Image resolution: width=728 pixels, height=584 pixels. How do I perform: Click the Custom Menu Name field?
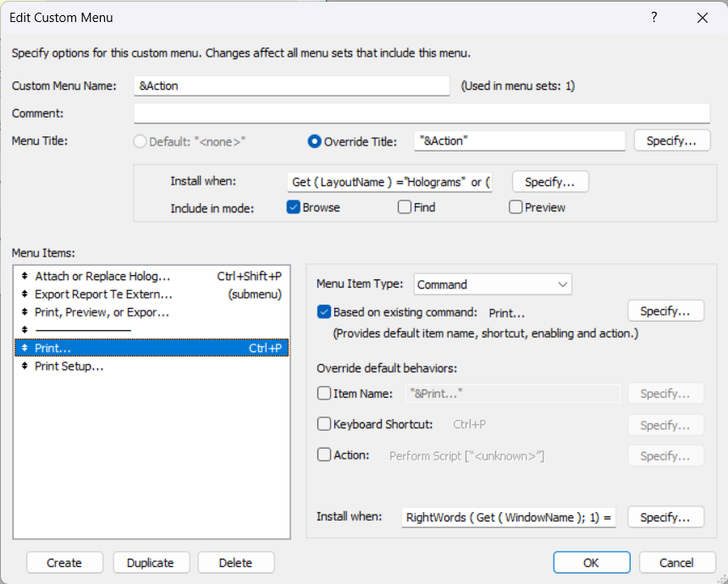click(291, 85)
